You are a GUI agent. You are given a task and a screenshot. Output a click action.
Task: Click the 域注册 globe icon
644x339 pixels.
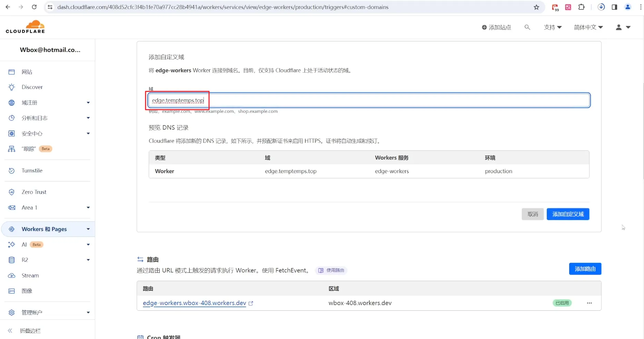[x=12, y=103]
